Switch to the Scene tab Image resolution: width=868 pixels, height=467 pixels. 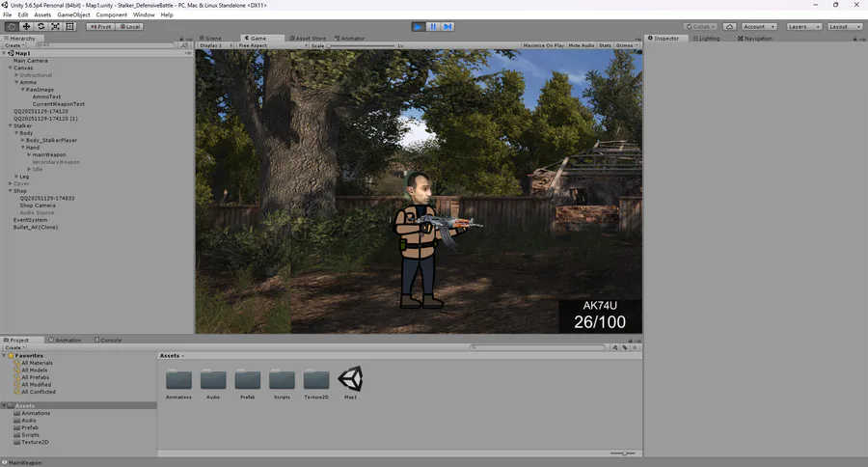211,39
